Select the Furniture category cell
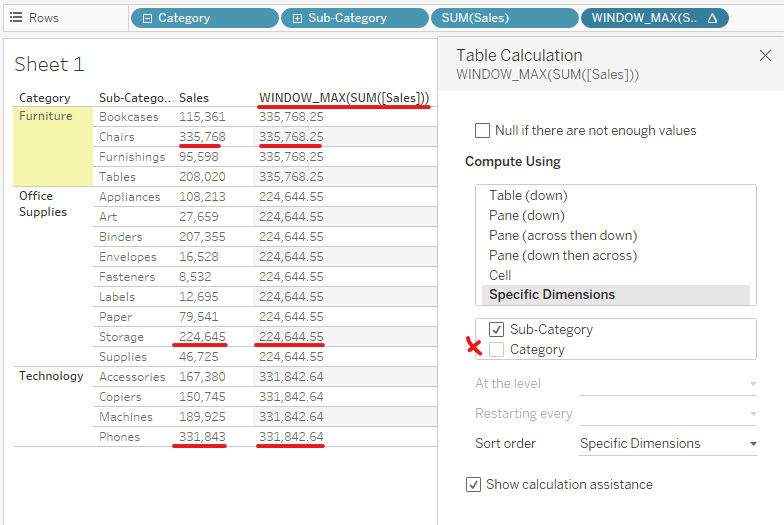Viewport: 784px width, 525px height. (46, 116)
